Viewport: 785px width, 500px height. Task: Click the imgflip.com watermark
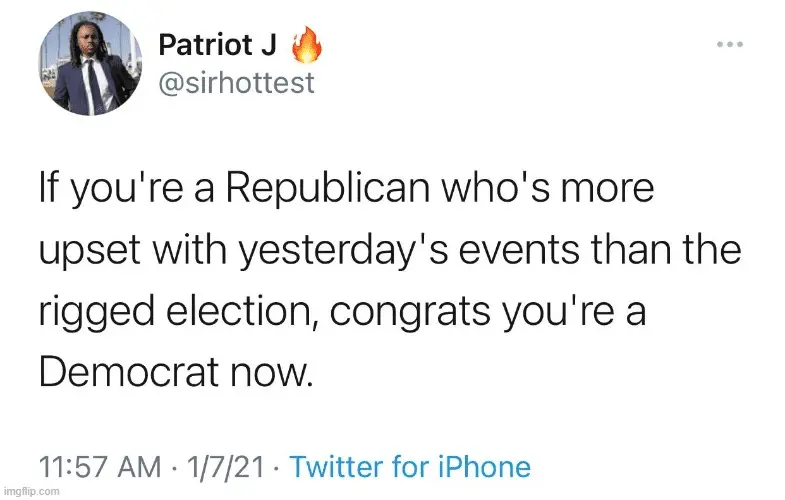[32, 492]
